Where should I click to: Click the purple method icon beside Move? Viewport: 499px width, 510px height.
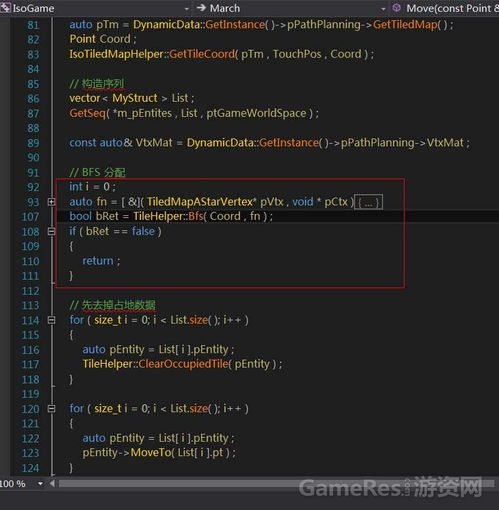click(396, 7)
